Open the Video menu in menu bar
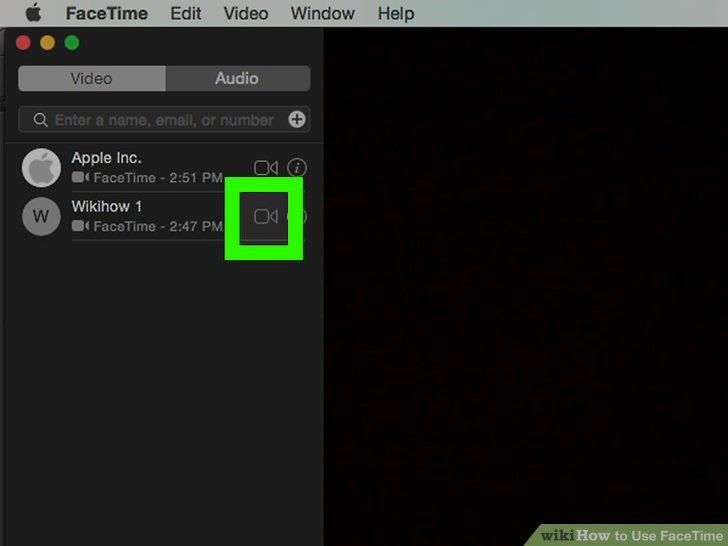This screenshot has height=546, width=728. [x=246, y=13]
